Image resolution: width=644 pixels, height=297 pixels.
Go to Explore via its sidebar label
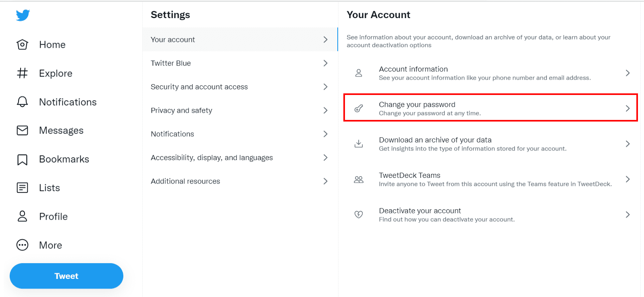[x=56, y=73]
